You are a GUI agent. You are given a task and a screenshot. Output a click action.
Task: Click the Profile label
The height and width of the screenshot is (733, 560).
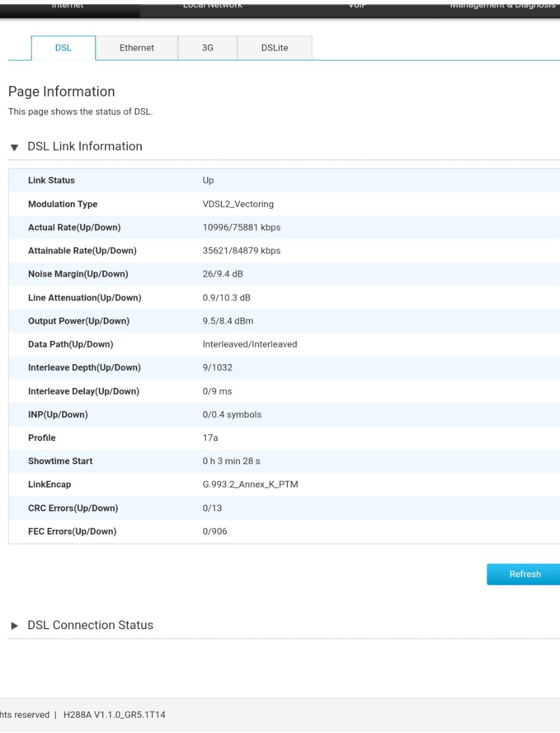[42, 438]
